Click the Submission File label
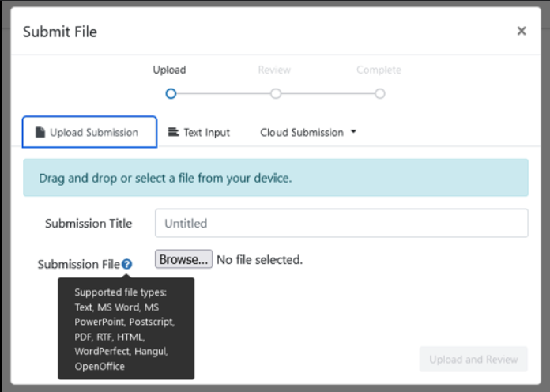Viewport: 550px width, 392px height. click(78, 264)
